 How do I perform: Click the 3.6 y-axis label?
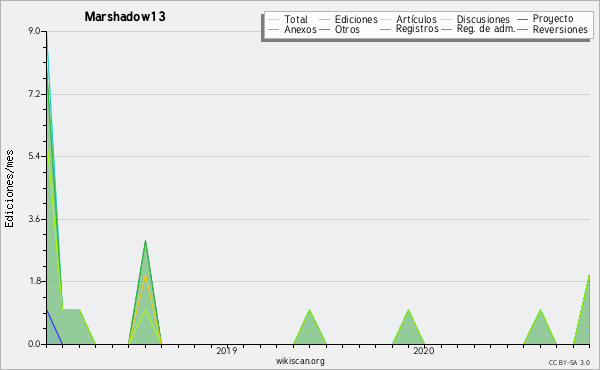pyautogui.click(x=34, y=219)
